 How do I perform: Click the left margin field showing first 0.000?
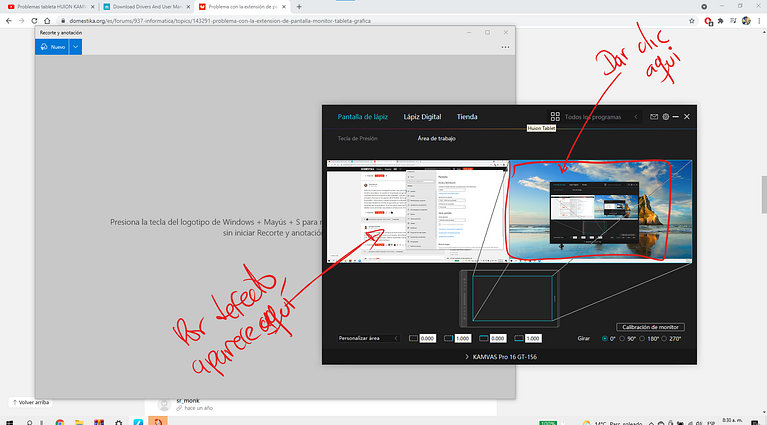(427, 338)
